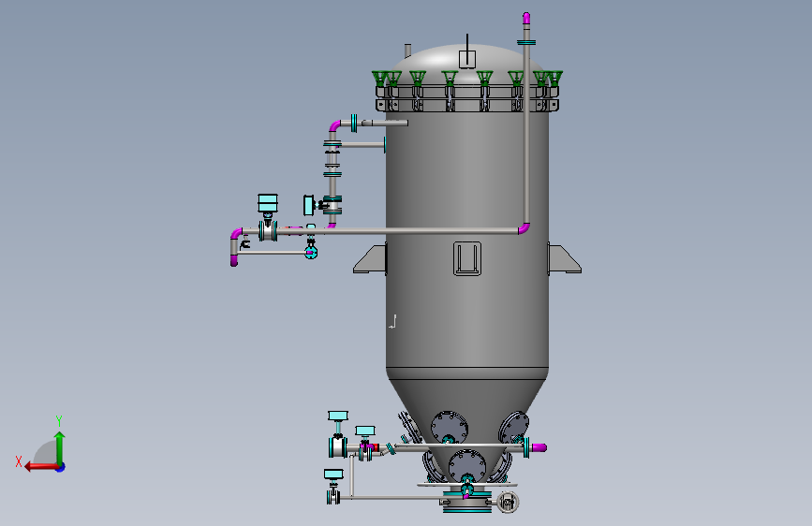Select the magenta cap atop the tall pipe

tap(526, 18)
